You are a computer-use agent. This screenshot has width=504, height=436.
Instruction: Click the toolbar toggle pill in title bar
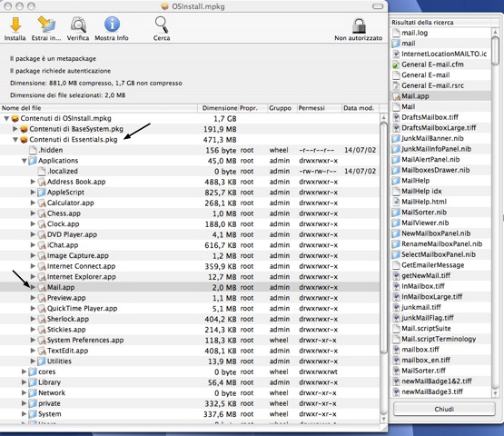click(378, 6)
